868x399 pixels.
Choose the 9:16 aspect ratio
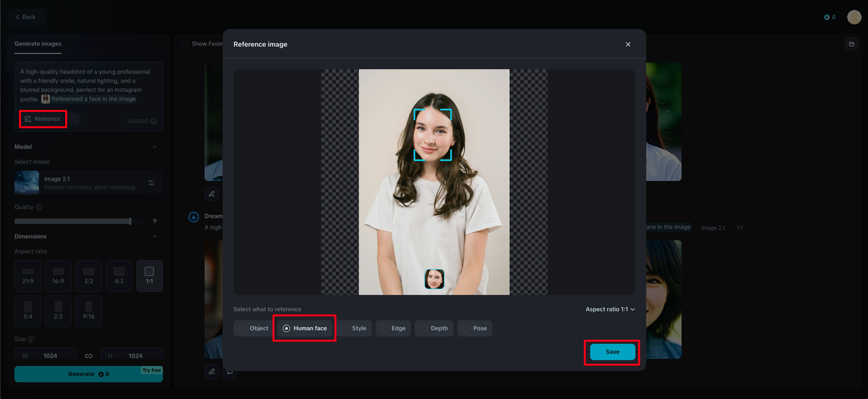tap(89, 311)
